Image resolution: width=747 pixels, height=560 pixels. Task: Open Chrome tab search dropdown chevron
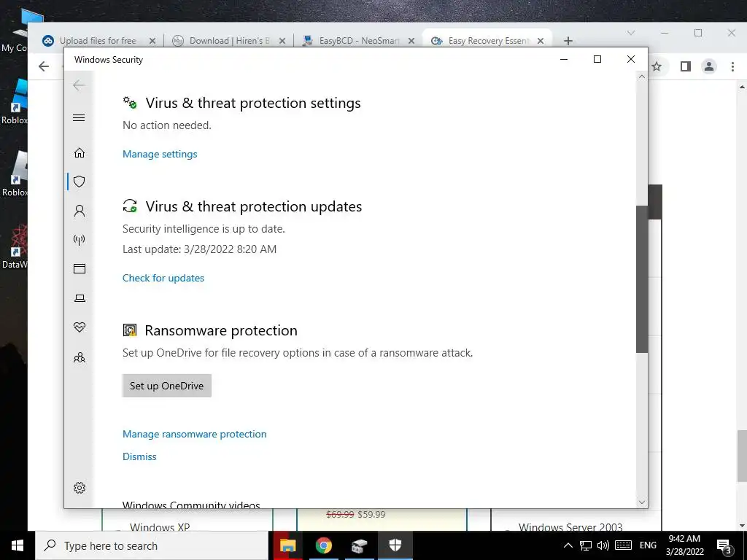click(x=631, y=33)
